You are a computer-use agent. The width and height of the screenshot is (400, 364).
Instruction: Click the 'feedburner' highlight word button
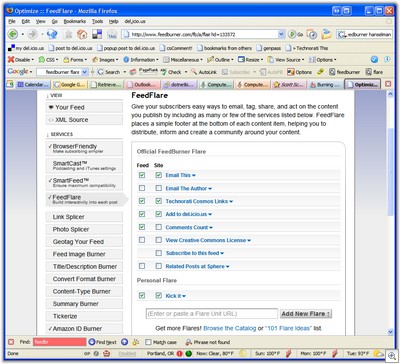[344, 72]
